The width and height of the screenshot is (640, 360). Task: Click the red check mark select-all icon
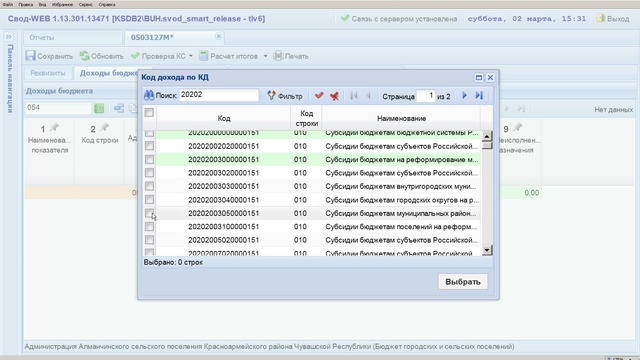click(x=319, y=96)
